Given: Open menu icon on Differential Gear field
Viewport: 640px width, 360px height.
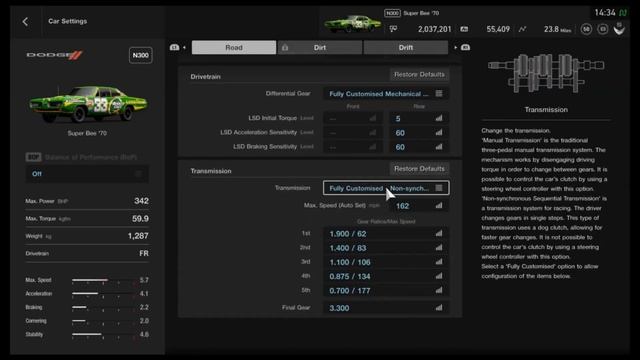Looking at the screenshot, I should [439, 93].
